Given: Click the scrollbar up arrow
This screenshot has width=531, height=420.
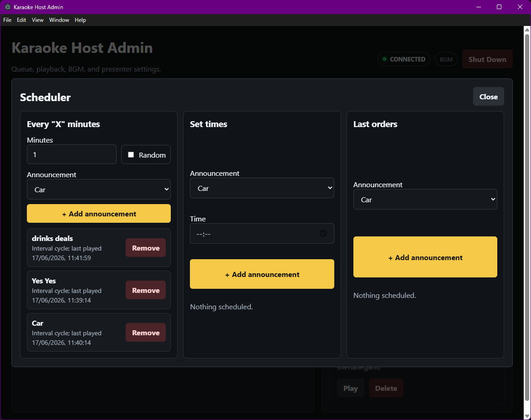Looking at the screenshot, I should click(x=527, y=30).
